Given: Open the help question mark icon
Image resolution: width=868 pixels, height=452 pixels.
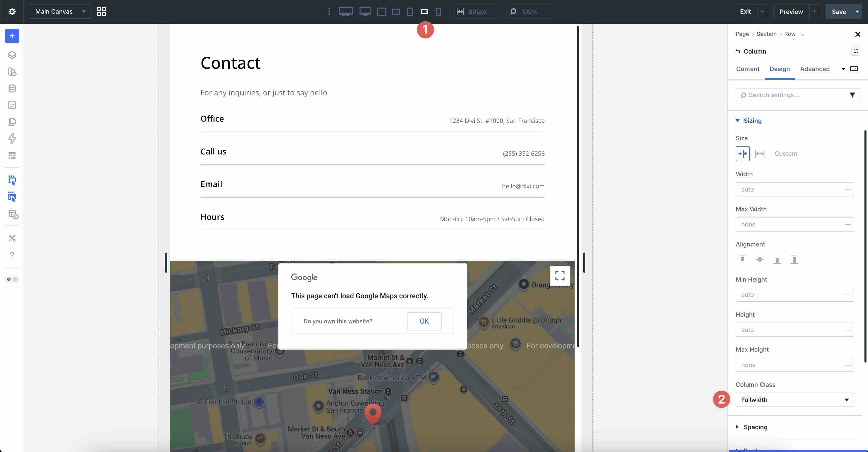Looking at the screenshot, I should [x=12, y=255].
